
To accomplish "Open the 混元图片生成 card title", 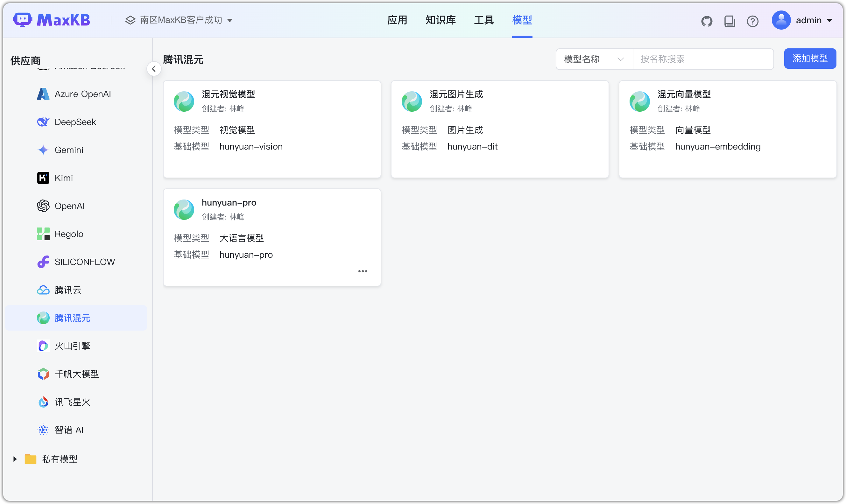I will (456, 94).
